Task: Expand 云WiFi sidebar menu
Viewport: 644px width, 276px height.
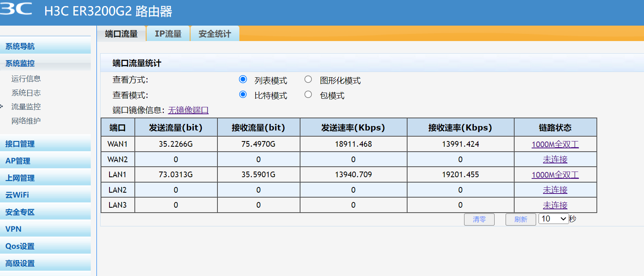Action: point(45,195)
